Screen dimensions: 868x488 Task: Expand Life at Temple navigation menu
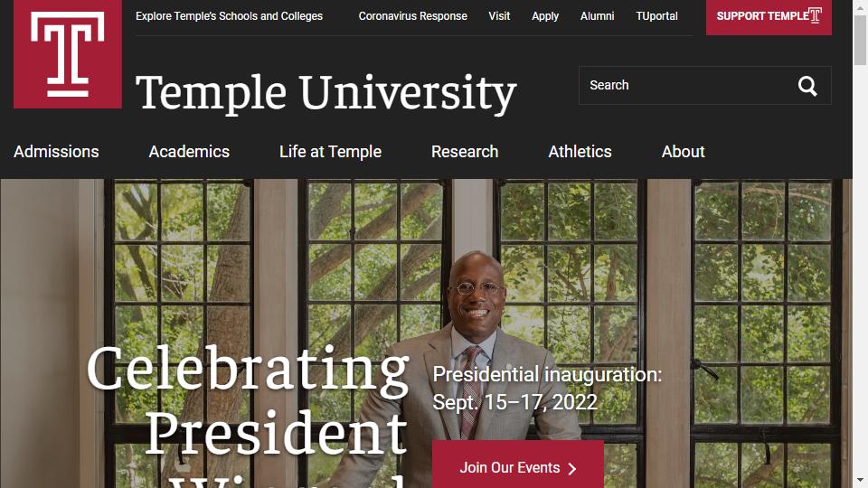tap(331, 152)
